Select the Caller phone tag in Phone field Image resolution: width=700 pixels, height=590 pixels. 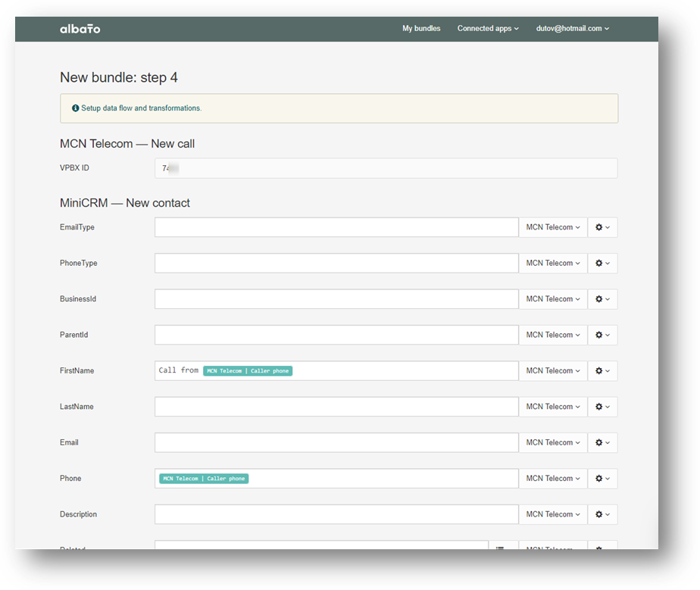click(x=204, y=479)
